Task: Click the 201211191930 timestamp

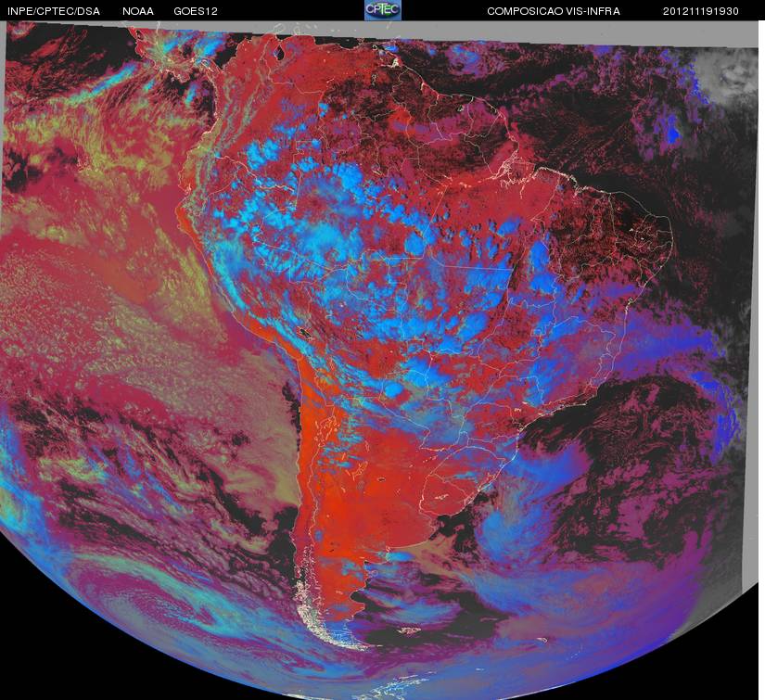Action: (x=701, y=11)
